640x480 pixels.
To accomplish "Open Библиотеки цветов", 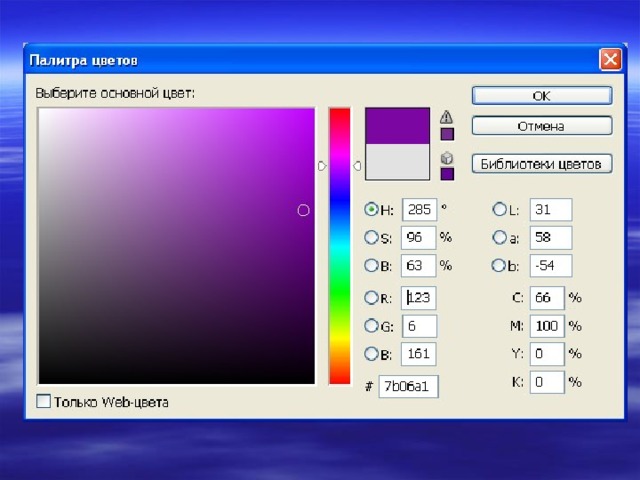I will [542, 164].
